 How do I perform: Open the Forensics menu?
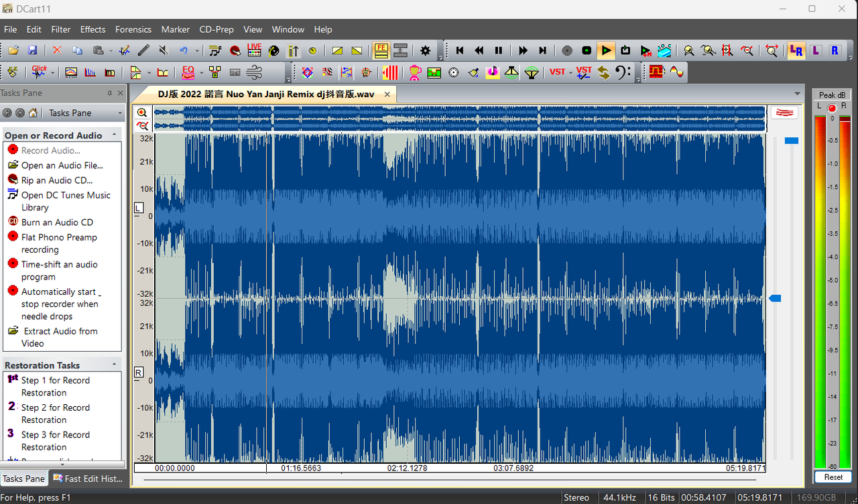(x=133, y=29)
